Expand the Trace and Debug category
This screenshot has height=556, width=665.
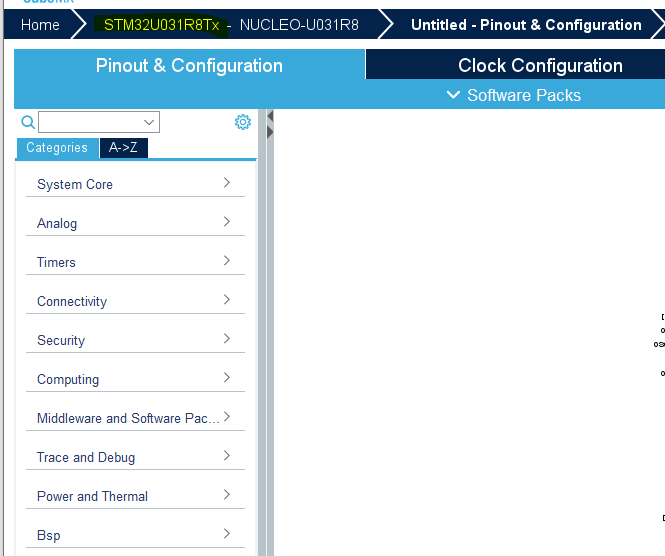pos(135,458)
